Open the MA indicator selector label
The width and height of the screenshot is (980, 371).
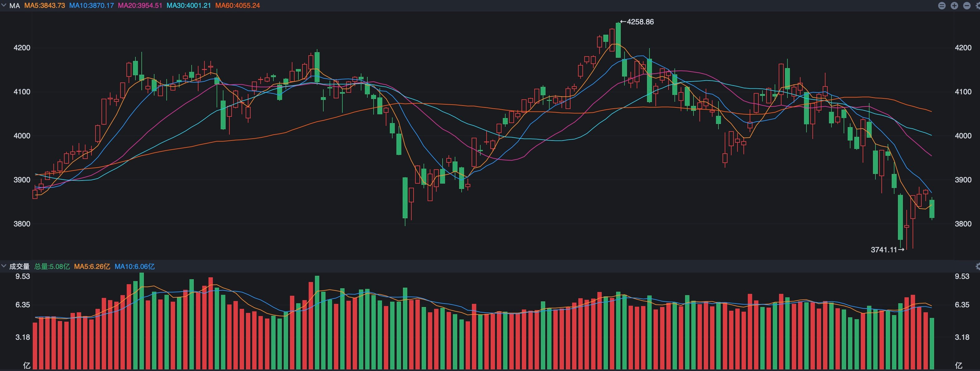(x=14, y=6)
